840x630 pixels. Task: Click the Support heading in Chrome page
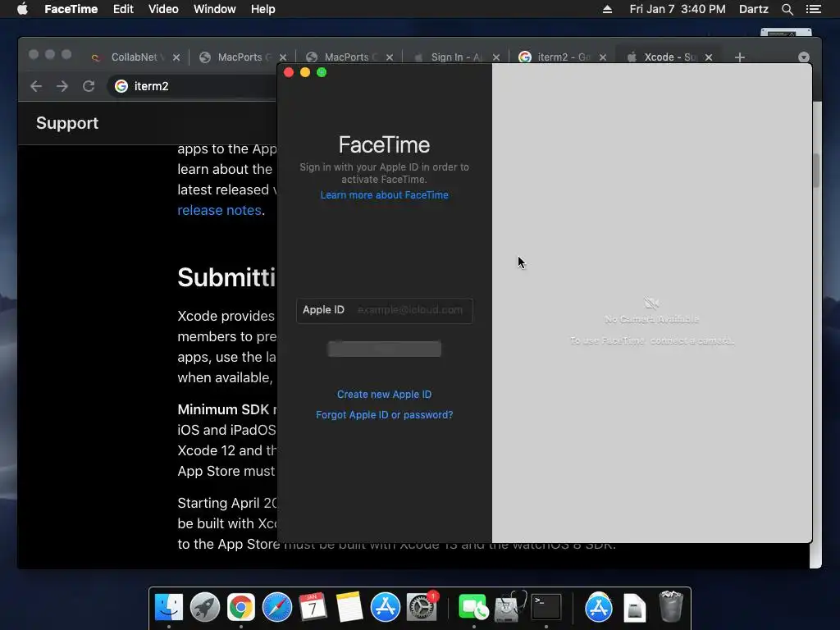[x=67, y=123]
